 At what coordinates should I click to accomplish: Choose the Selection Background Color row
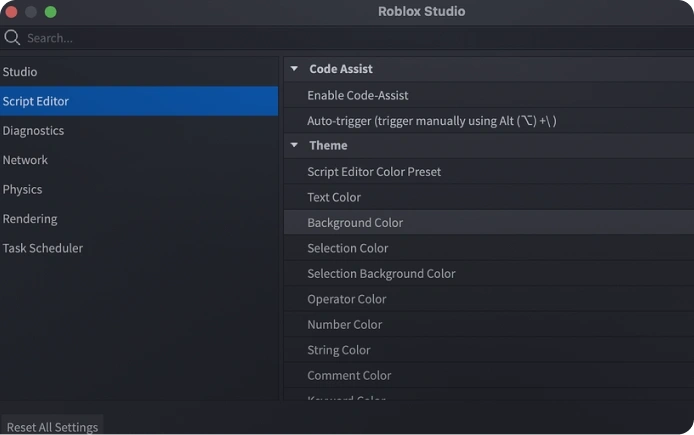489,273
